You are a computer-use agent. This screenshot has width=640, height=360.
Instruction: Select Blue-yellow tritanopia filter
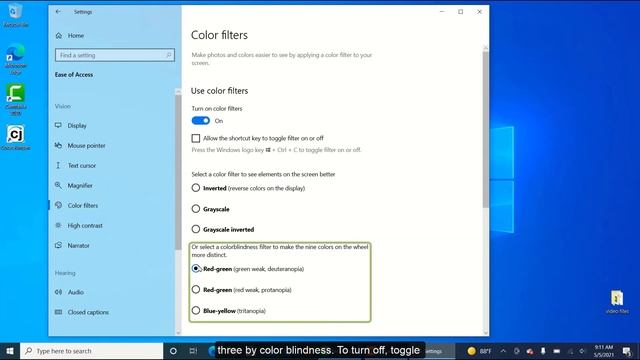tap(196, 310)
